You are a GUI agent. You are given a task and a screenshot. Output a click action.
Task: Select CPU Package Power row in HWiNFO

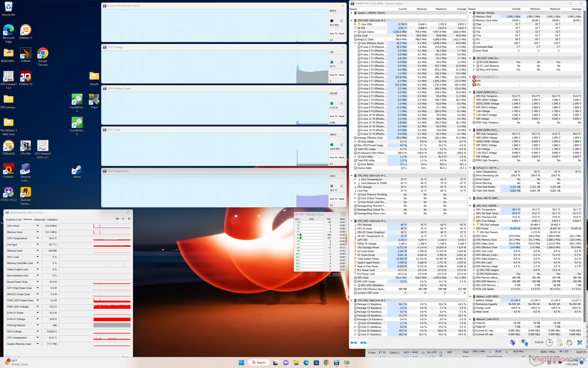tap(410, 247)
